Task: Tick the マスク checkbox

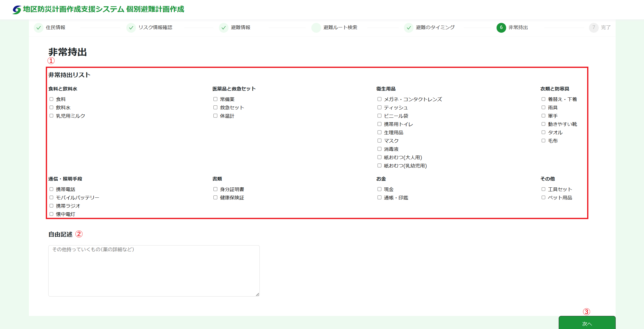Action: point(380,141)
